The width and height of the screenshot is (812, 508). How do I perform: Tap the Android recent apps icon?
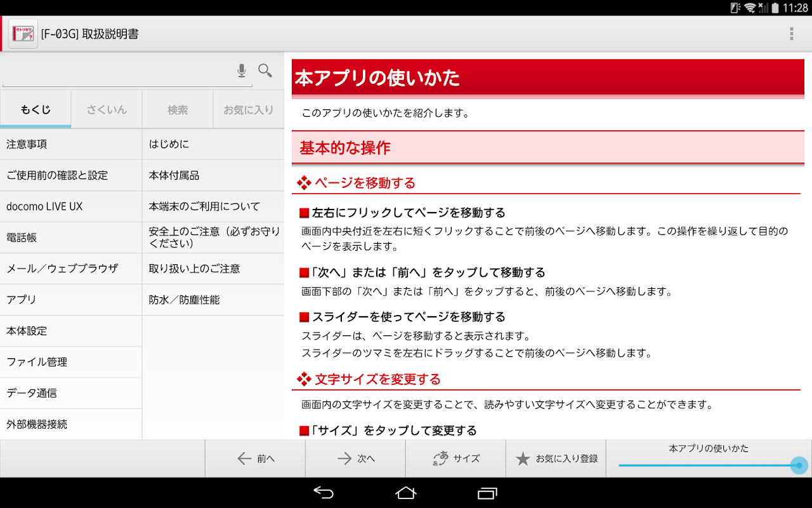[488, 493]
